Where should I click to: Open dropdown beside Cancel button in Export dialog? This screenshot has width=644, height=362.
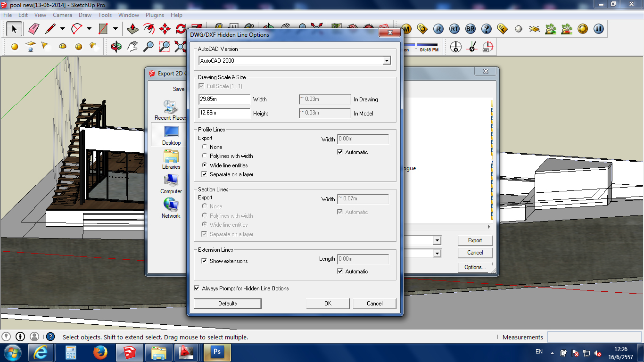[x=437, y=253]
